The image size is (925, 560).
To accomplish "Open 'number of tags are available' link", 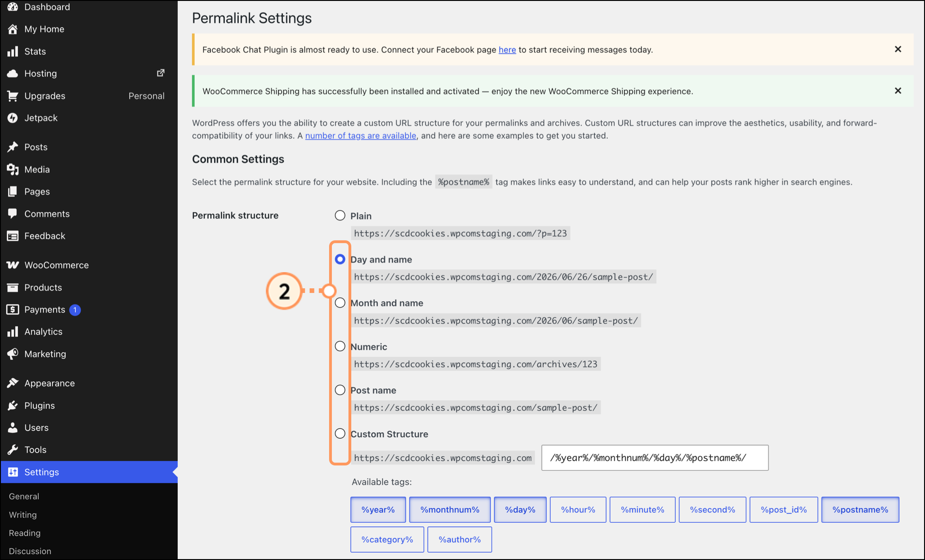I will click(360, 136).
